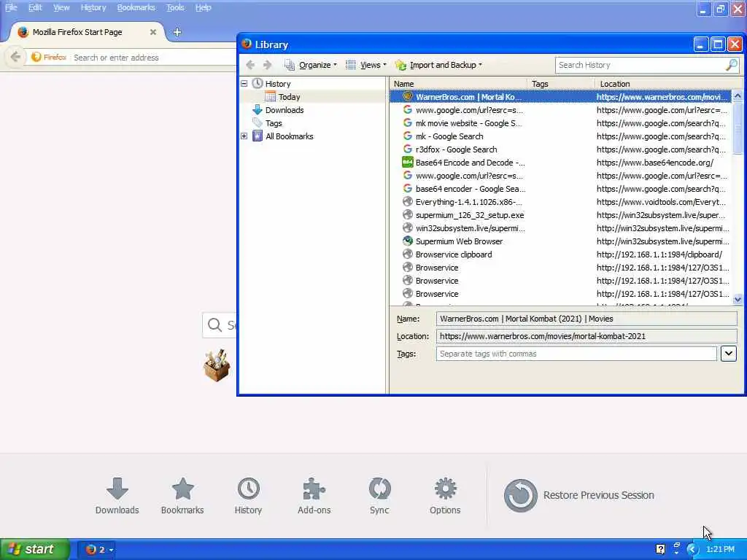The width and height of the screenshot is (747, 560).
Task: Select the Everything-1.4.1.1026.x86 entry
Action: click(x=560, y=202)
